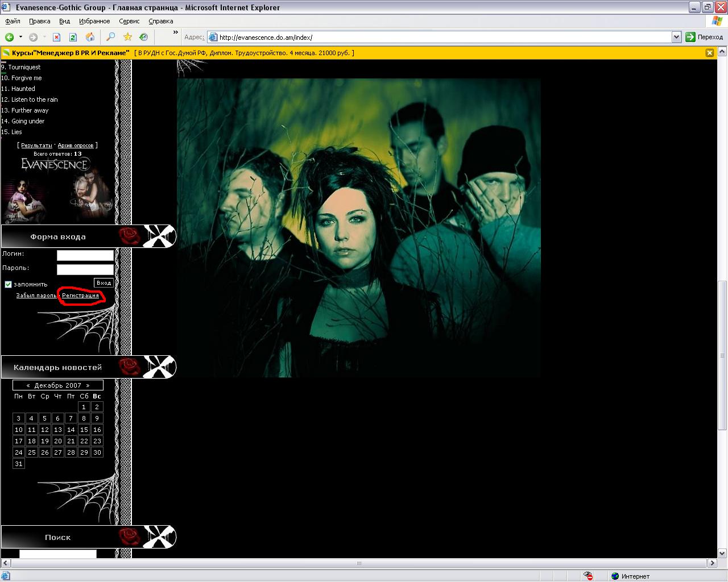The width and height of the screenshot is (728, 582).
Task: Open the address bar dropdown list
Action: click(x=676, y=37)
